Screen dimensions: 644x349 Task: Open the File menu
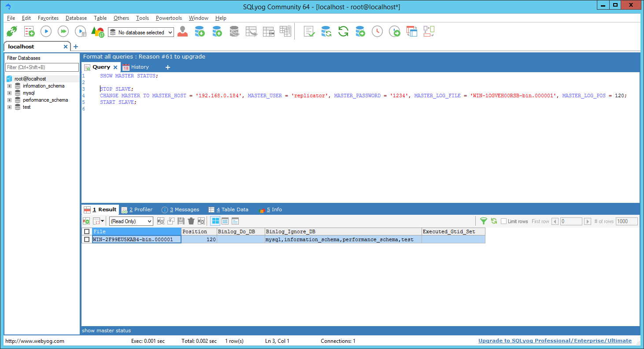click(11, 18)
